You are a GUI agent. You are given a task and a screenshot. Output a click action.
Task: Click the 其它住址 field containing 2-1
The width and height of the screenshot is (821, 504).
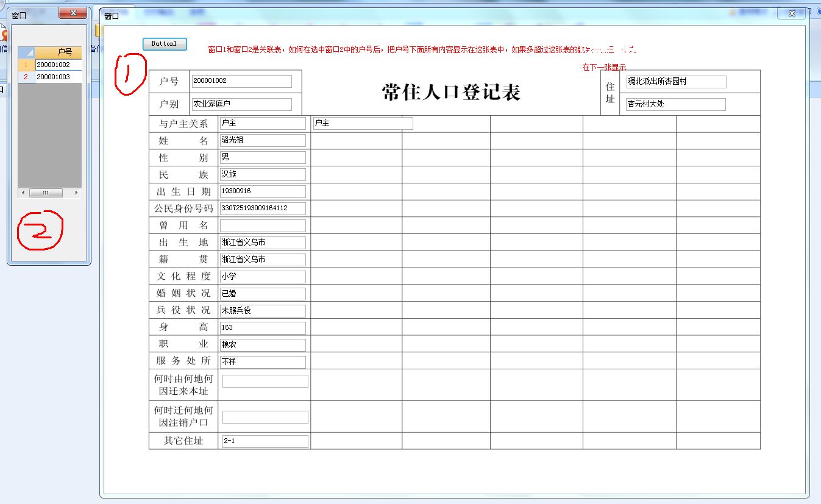tap(265, 441)
